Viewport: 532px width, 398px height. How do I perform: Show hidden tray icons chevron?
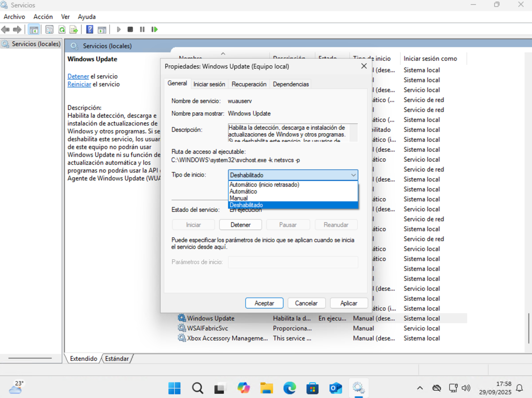[x=420, y=388]
